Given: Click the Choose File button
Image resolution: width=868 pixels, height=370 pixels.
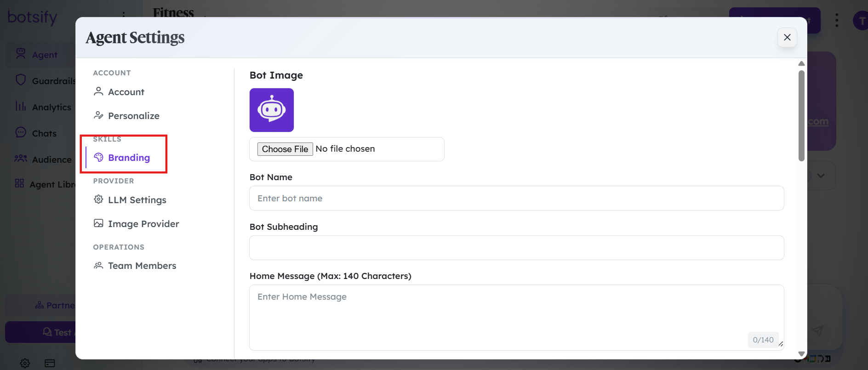Looking at the screenshot, I should 285,149.
